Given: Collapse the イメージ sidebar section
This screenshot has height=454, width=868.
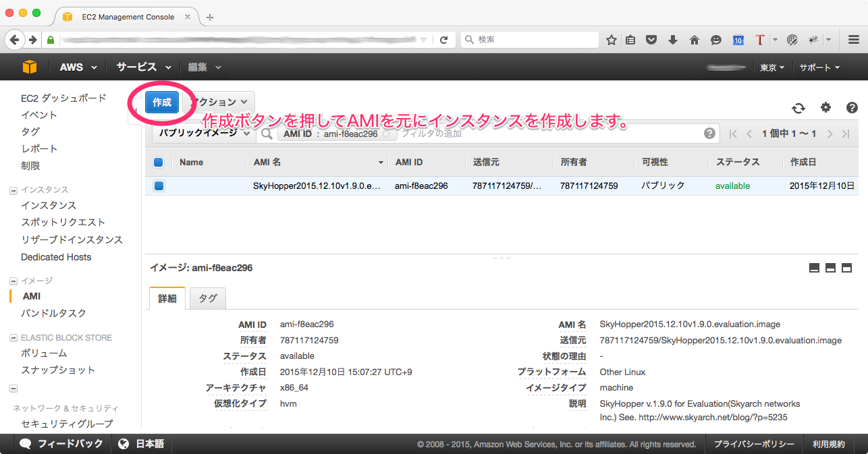Looking at the screenshot, I should click(13, 281).
